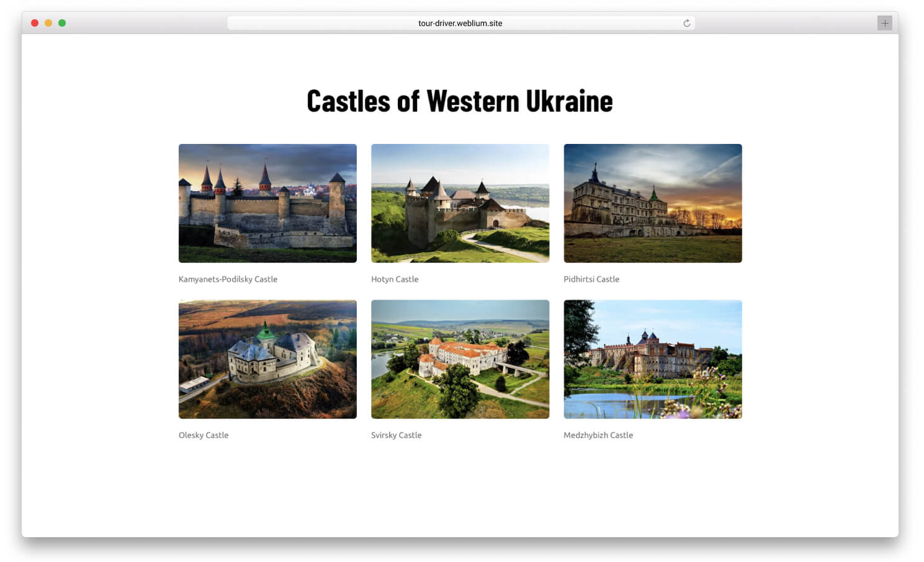The width and height of the screenshot is (924, 562).
Task: Click the page reload icon
Action: 686,23
